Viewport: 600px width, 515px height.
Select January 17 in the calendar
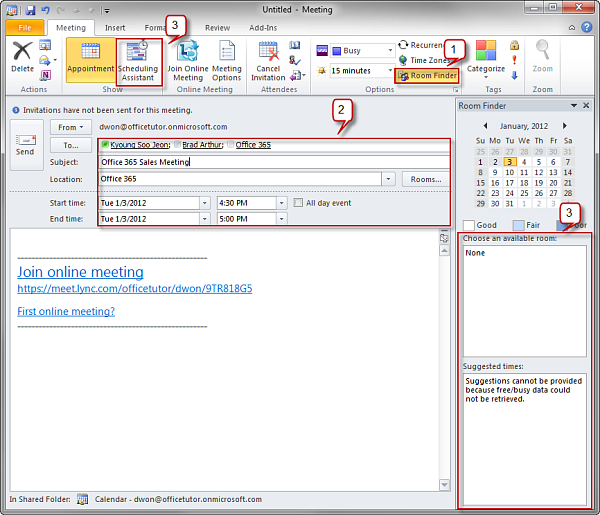tap(510, 183)
